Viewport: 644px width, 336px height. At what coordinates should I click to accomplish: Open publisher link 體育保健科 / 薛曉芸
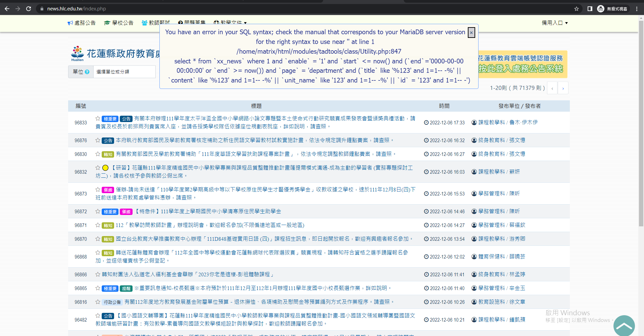502,257
